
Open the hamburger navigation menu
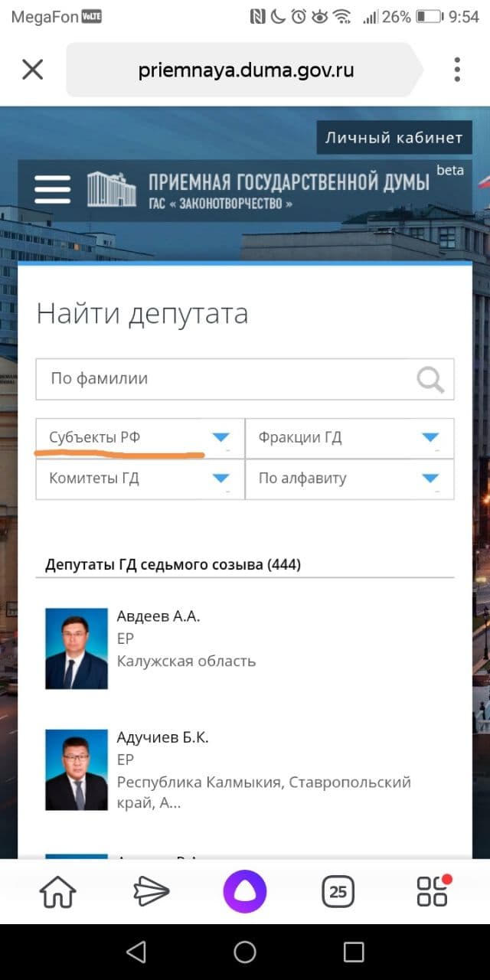point(53,189)
